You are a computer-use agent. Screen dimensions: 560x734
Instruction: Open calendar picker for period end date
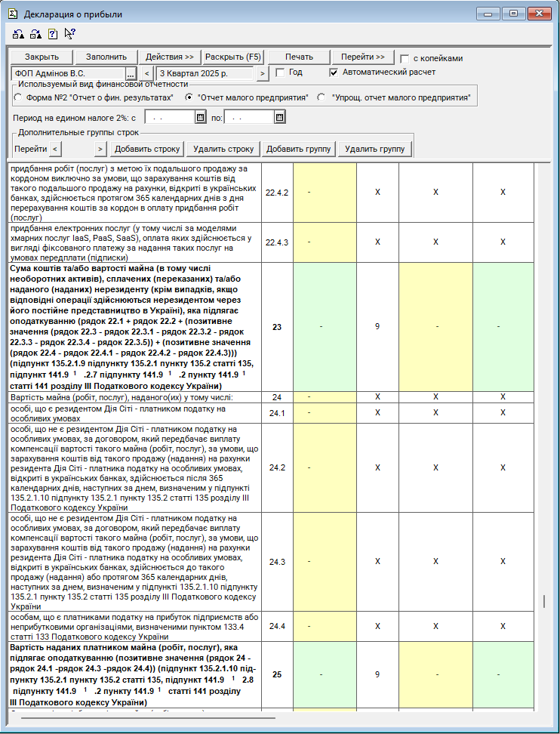[279, 117]
